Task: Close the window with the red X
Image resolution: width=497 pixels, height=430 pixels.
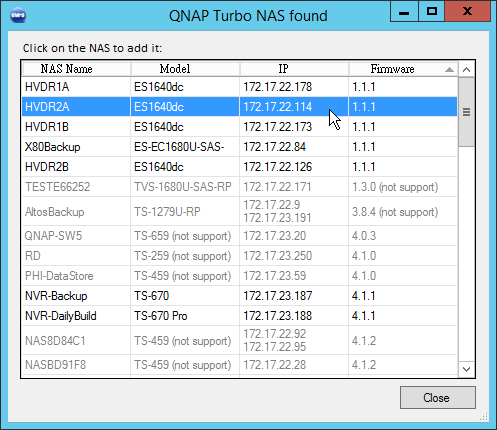Action: [x=468, y=12]
